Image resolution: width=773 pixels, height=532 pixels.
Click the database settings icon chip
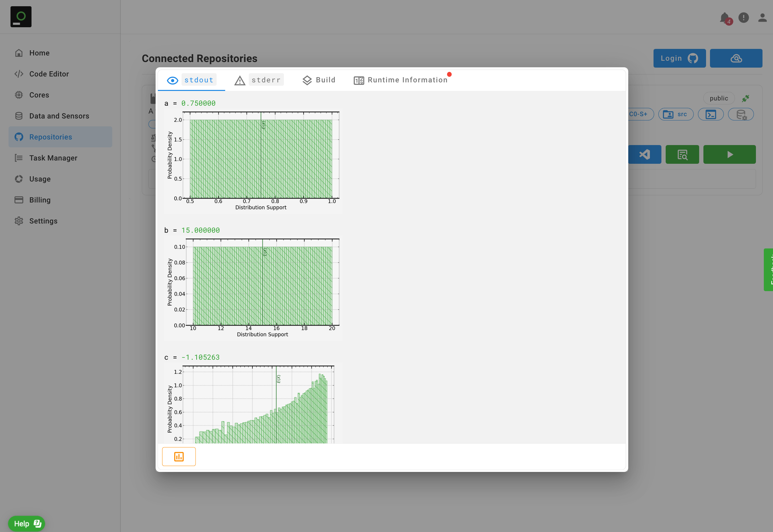(741, 114)
